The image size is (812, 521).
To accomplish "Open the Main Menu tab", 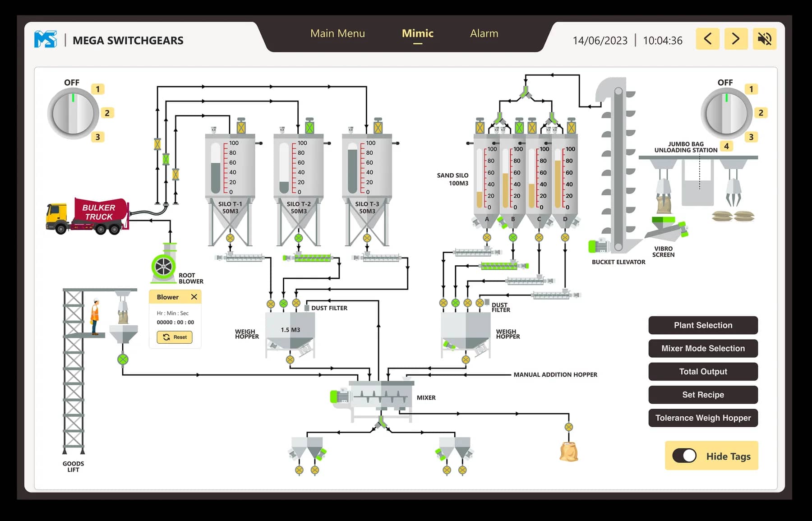I will [x=337, y=33].
